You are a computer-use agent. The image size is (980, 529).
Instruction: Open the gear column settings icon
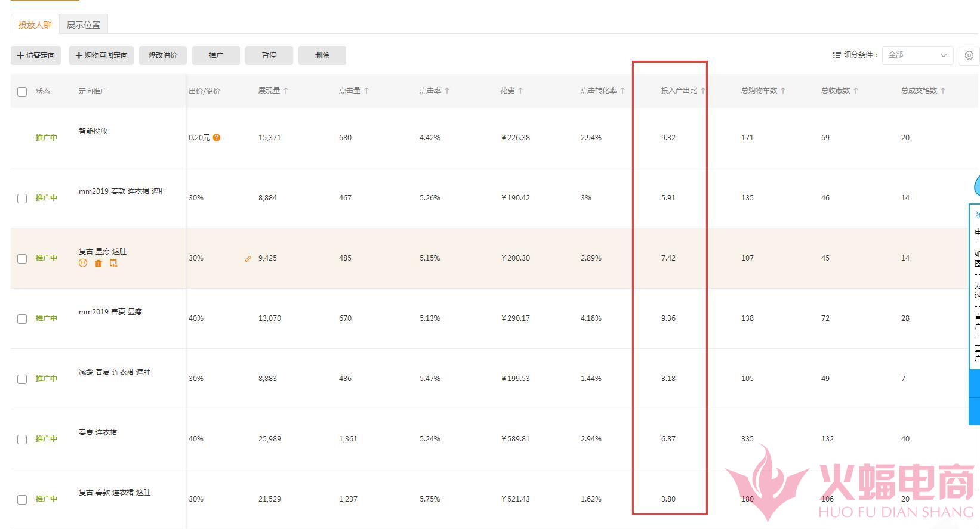tap(969, 55)
